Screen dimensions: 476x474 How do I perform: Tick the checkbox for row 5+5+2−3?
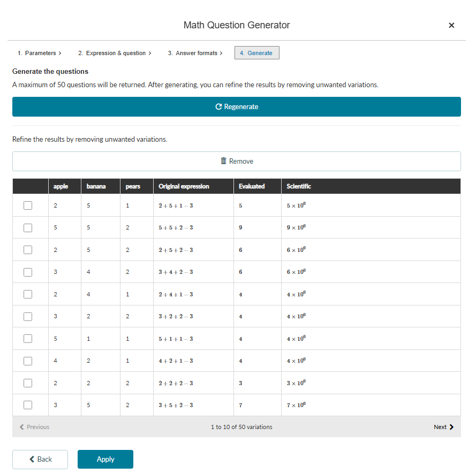tap(28, 228)
